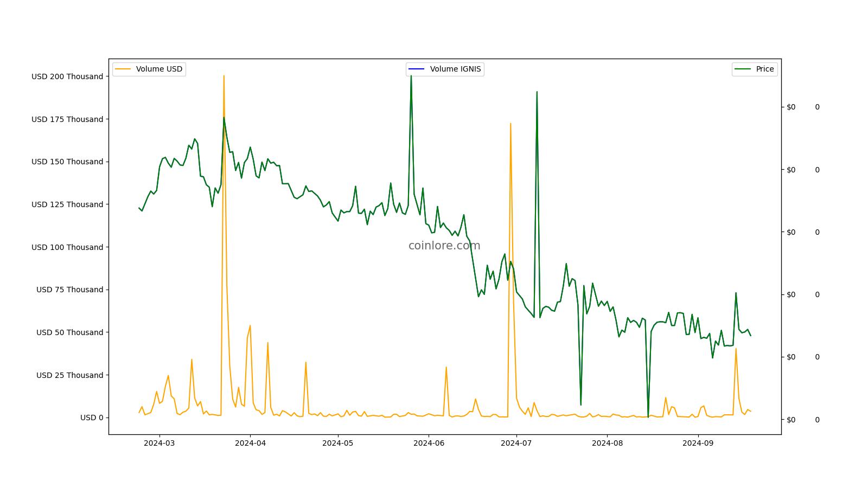Click the USD 0 axis label

(92, 418)
